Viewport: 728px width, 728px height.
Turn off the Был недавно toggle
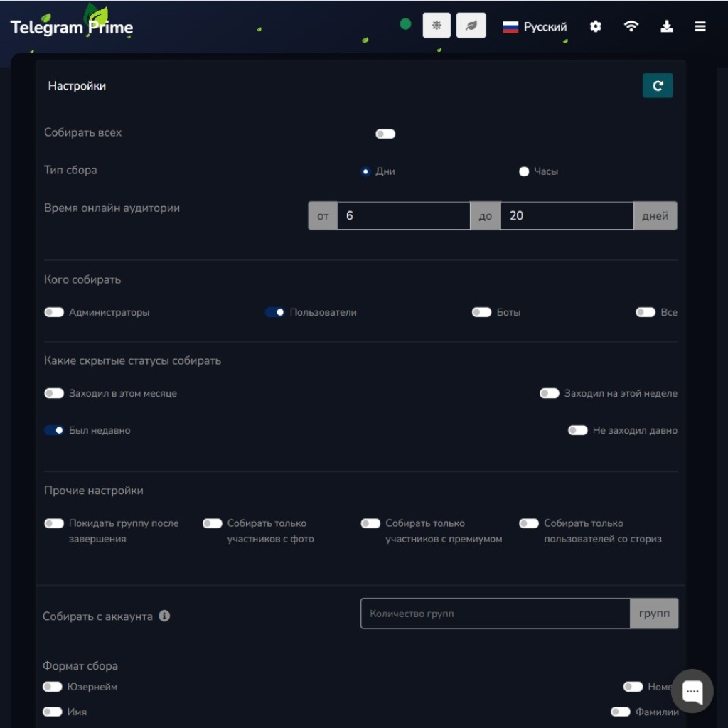pos(54,430)
